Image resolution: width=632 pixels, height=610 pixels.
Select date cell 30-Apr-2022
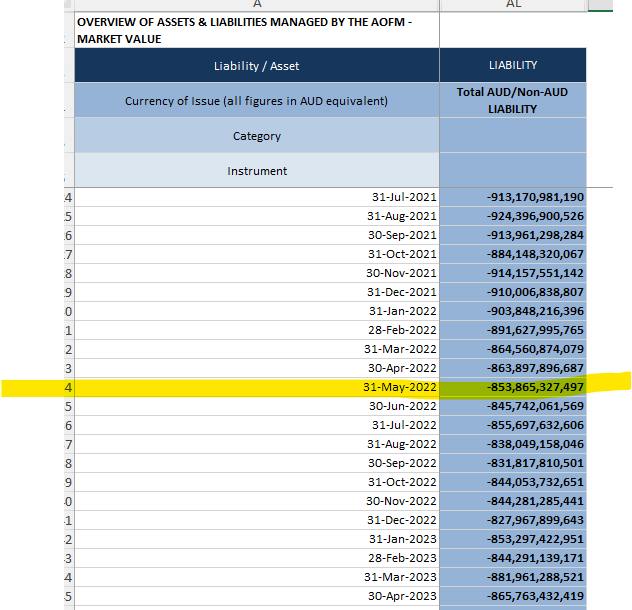(x=257, y=368)
